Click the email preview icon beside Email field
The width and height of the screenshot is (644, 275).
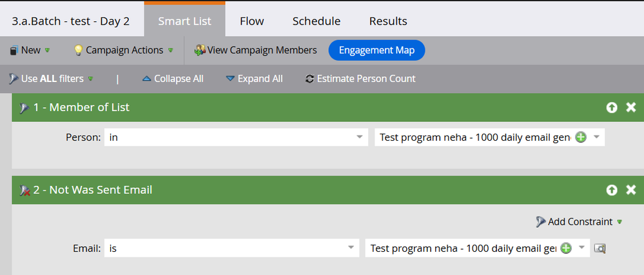[x=600, y=248]
